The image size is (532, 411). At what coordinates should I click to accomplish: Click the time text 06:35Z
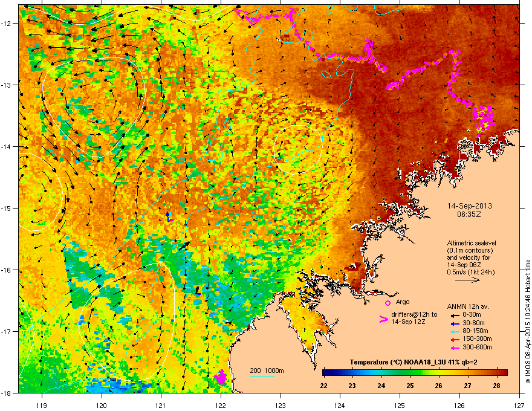coord(469,215)
